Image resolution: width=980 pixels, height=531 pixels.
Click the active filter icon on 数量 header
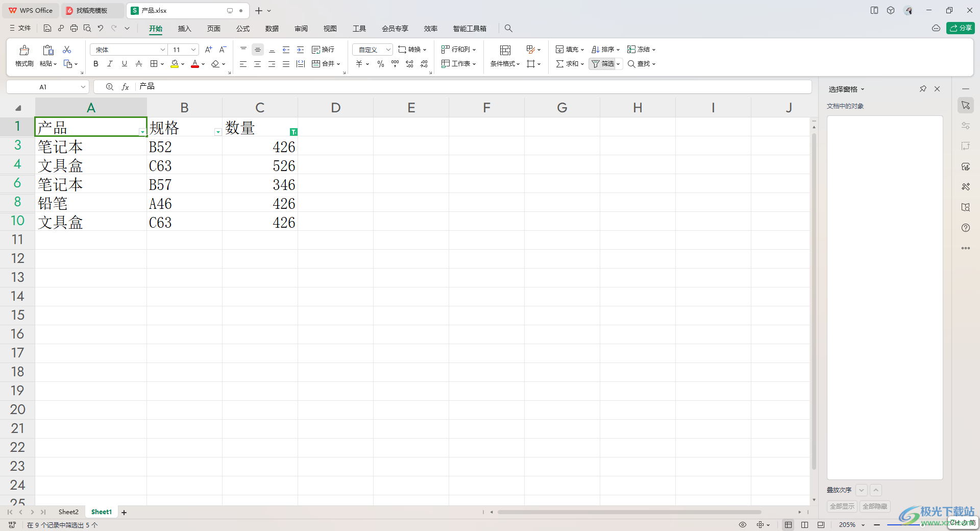coord(293,132)
